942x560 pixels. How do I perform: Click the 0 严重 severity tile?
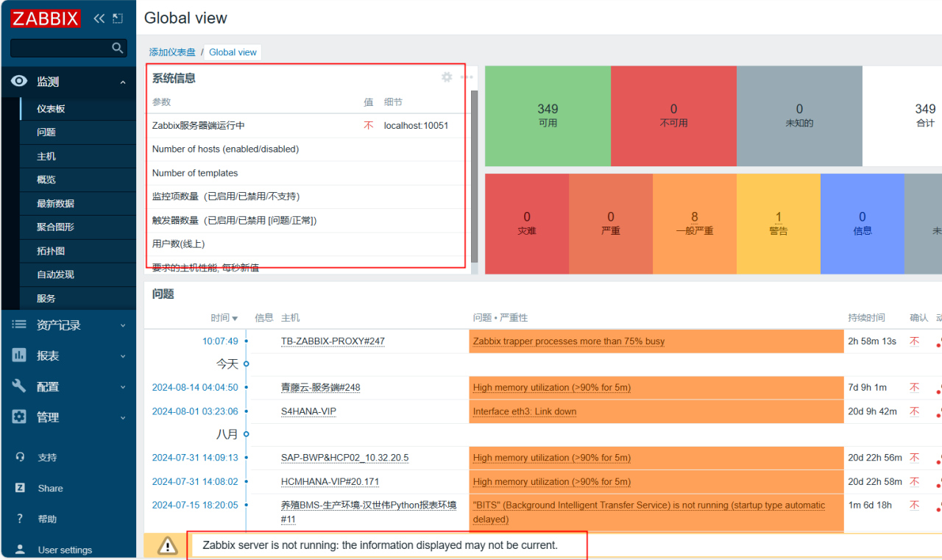point(611,224)
